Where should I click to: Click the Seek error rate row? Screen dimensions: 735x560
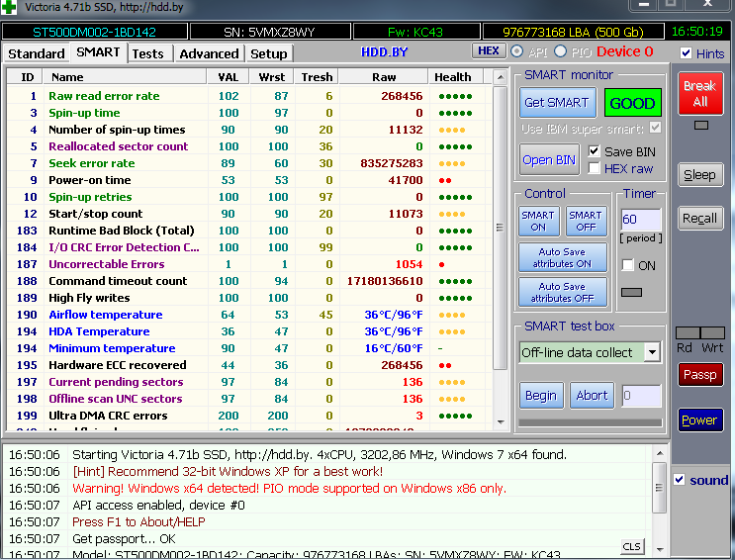click(x=249, y=163)
